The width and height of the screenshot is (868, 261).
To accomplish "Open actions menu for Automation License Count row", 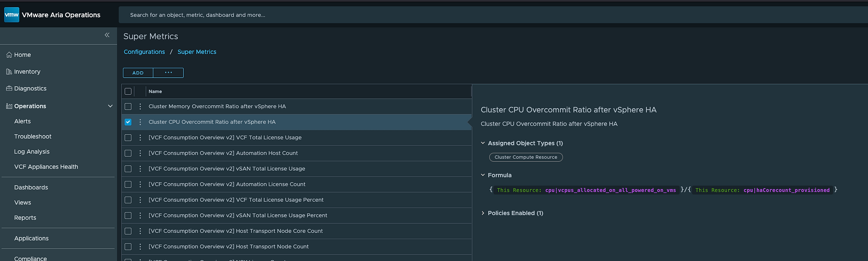I will point(140,184).
